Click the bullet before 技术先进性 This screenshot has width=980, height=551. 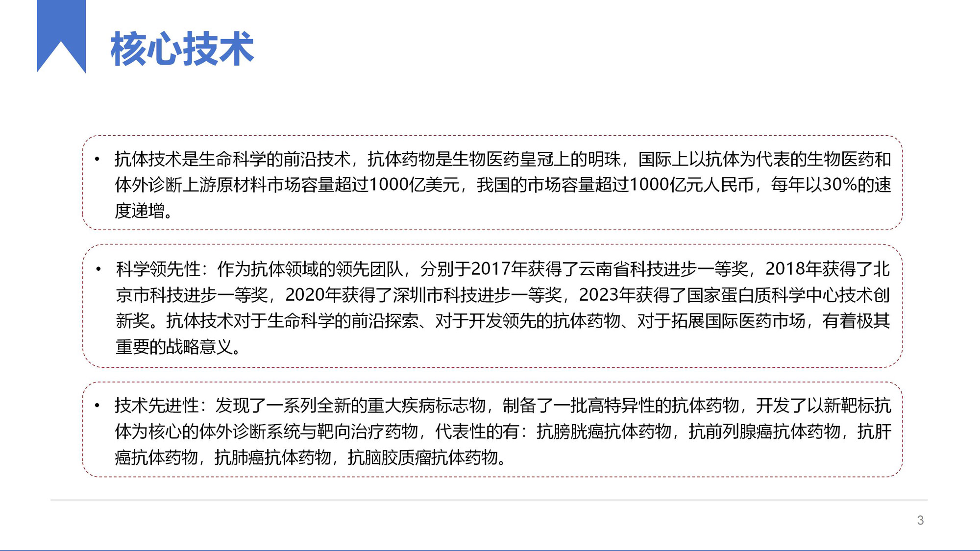click(97, 406)
